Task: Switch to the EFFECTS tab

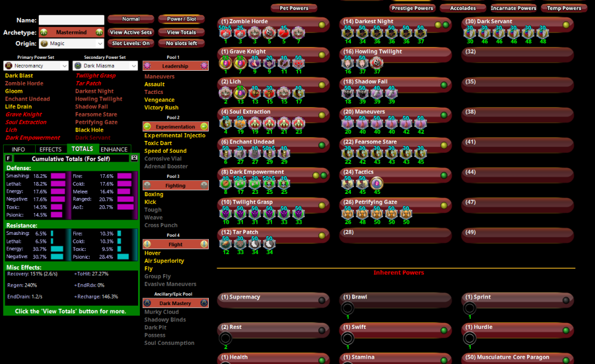Action: [51, 149]
